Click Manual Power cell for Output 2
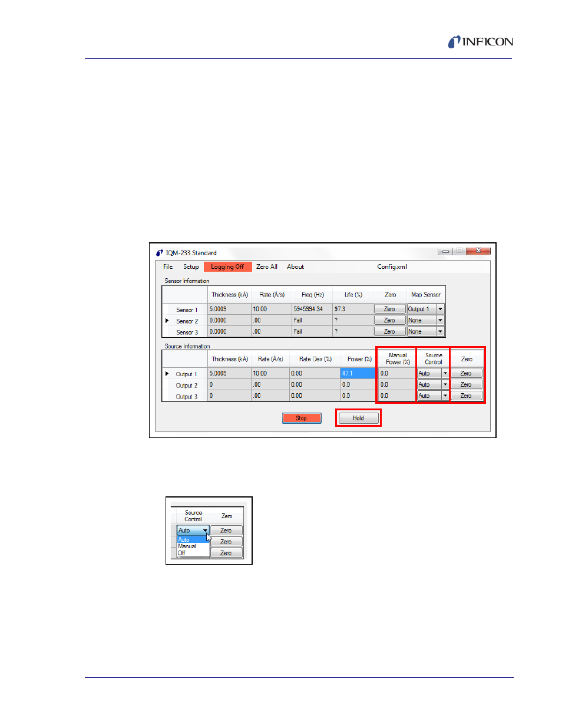The height and width of the screenshot is (728, 562). click(x=396, y=384)
